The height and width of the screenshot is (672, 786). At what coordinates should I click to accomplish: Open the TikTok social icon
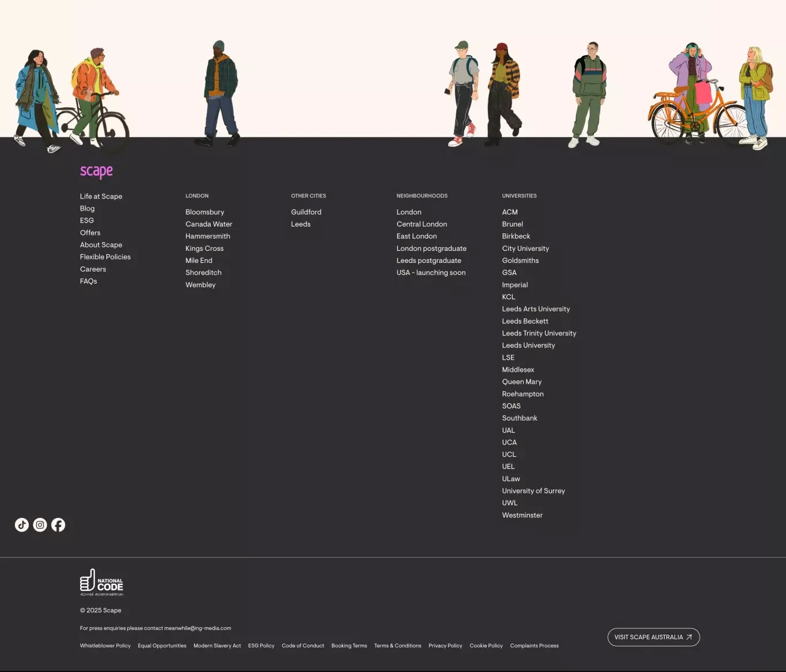22,525
